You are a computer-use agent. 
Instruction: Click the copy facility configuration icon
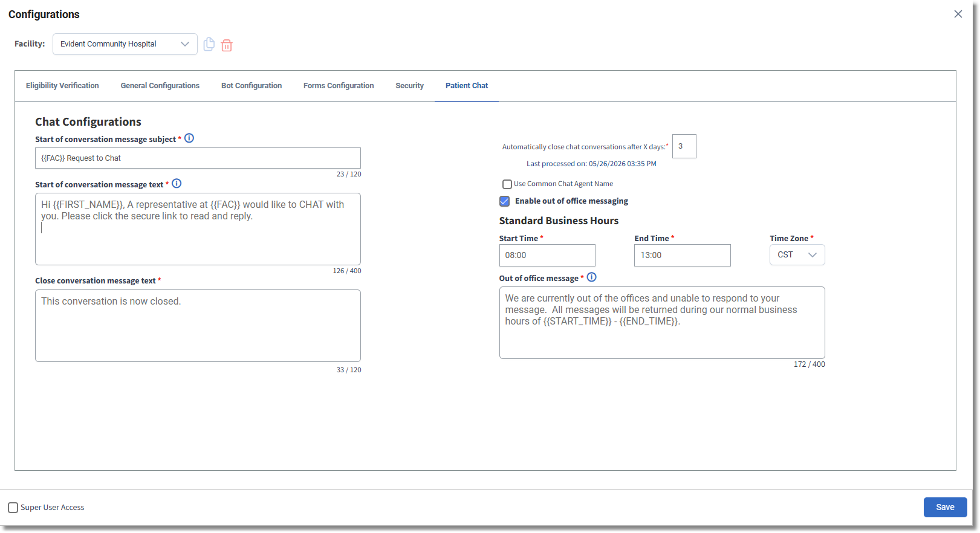click(209, 44)
